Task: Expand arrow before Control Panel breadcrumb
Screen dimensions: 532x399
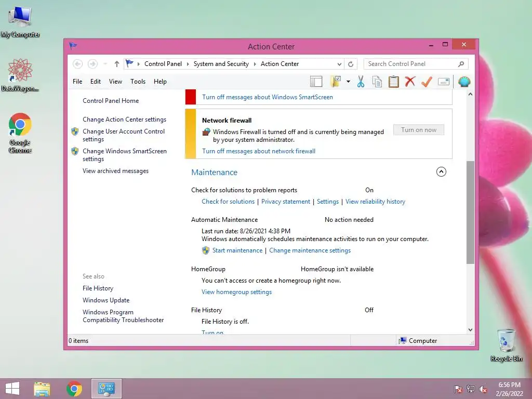Action: click(138, 64)
